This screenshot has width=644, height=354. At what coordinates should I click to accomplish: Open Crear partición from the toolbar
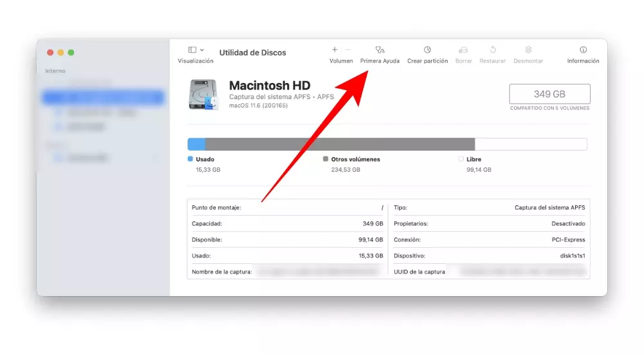coord(427,50)
